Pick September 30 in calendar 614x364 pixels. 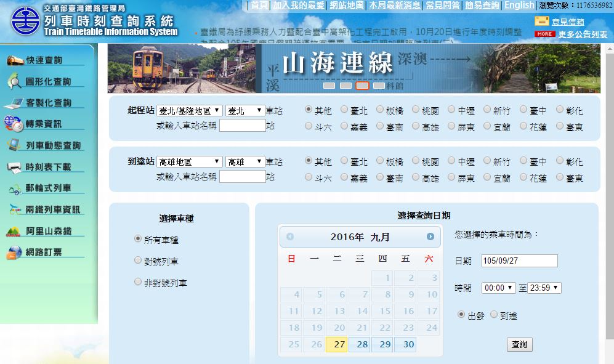(405, 344)
